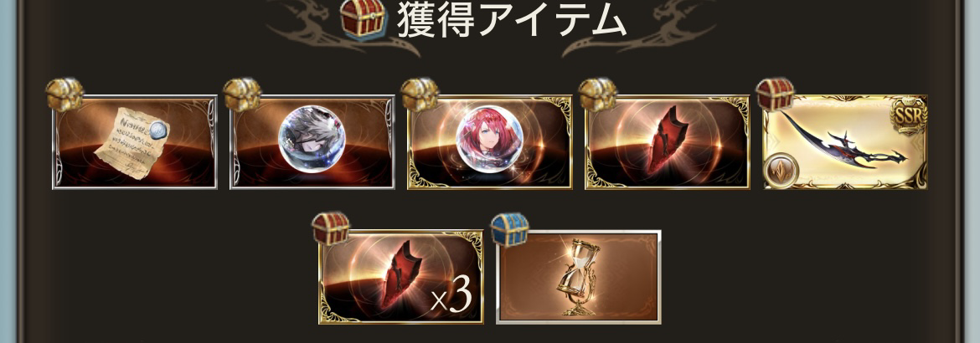
Task: Tap the silver-haired character orb item
Action: (312, 142)
